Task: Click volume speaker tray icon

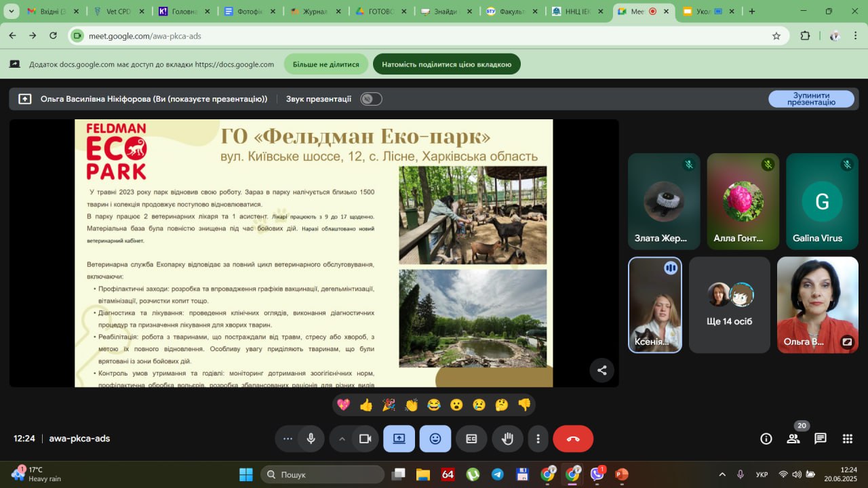Action: coord(796,474)
